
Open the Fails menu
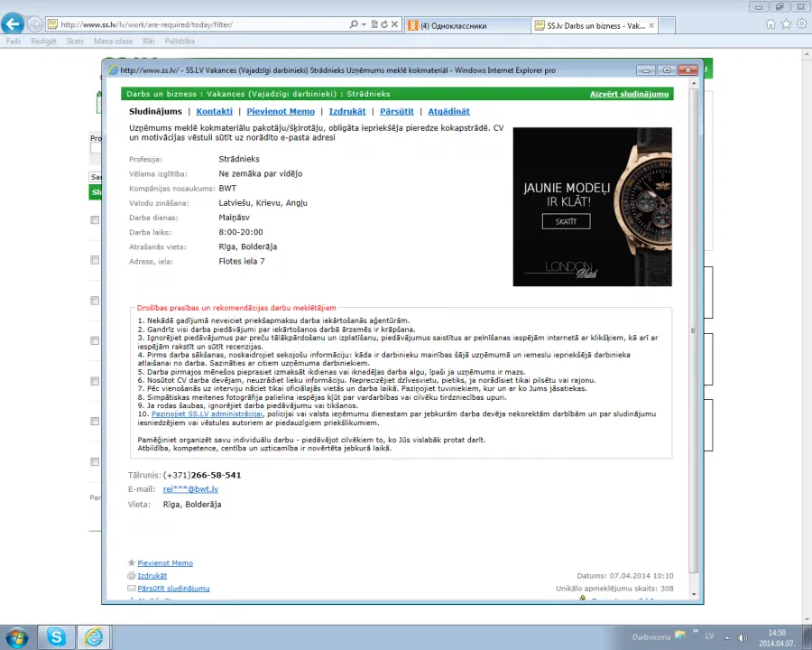click(x=14, y=41)
